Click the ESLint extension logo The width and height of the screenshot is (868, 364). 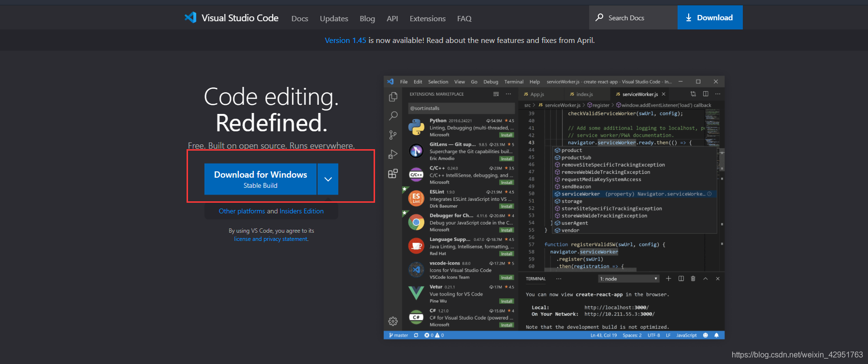416,198
